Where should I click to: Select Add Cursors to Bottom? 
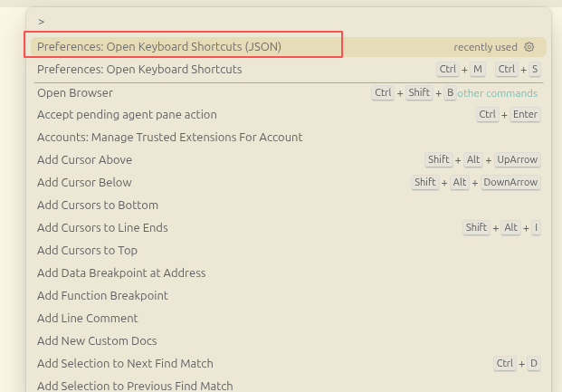point(289,205)
